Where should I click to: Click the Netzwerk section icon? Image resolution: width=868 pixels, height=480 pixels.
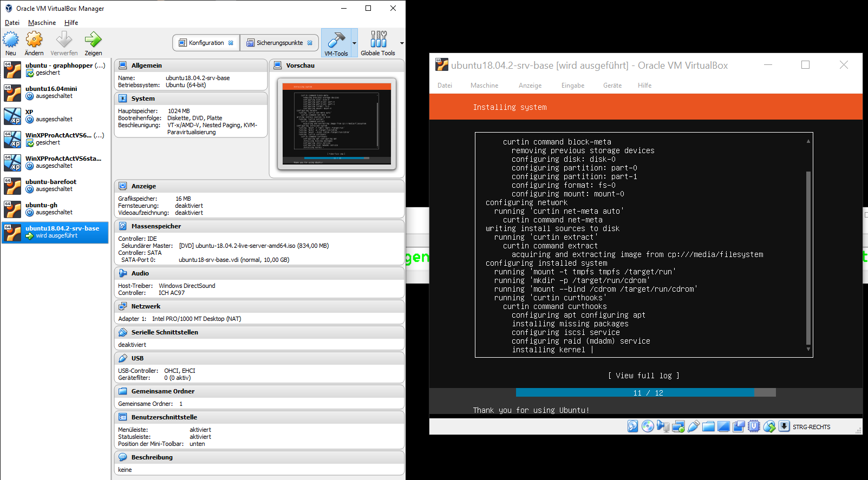(x=123, y=306)
